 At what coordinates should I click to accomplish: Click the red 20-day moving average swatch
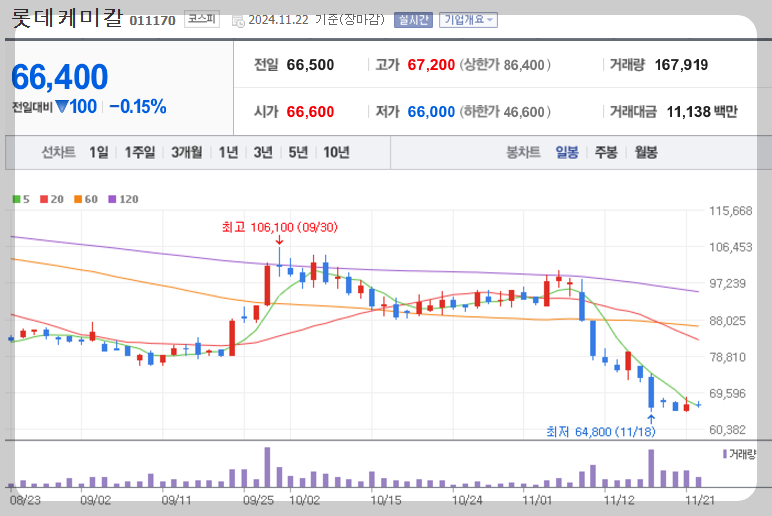click(x=44, y=199)
